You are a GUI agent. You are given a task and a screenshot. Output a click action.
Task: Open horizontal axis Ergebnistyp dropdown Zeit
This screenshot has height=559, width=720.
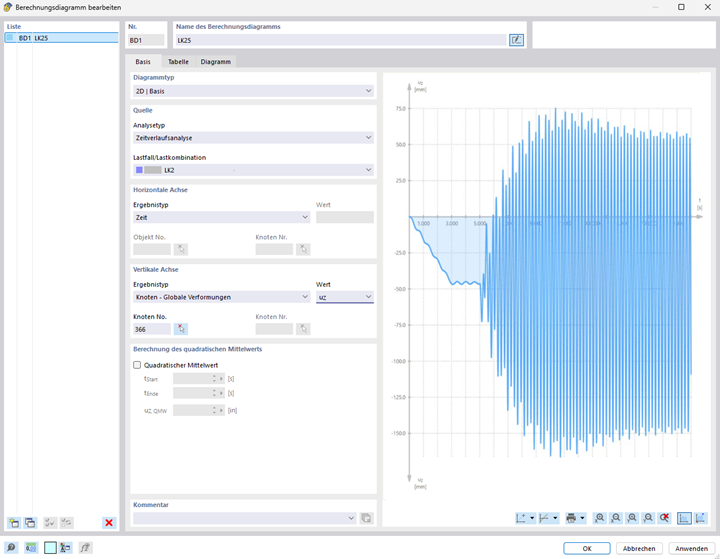coord(221,217)
